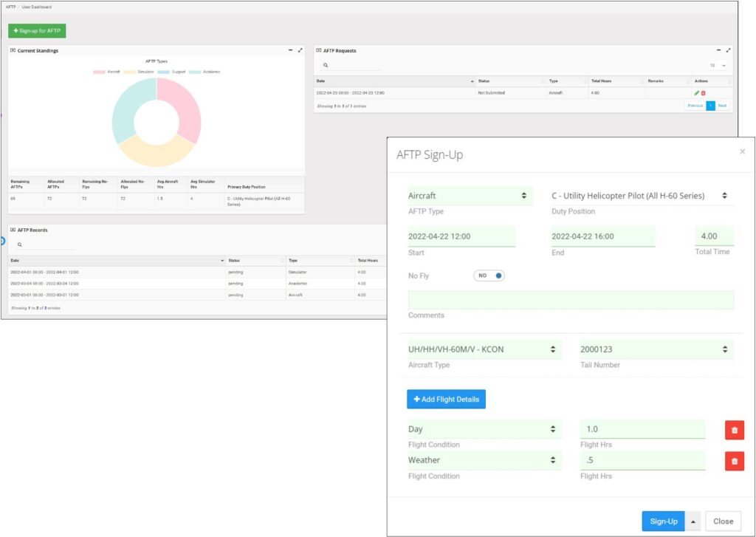This screenshot has width=756, height=537.
Task: Toggle Simulator legend in AFTP Types chart
Action: point(139,72)
